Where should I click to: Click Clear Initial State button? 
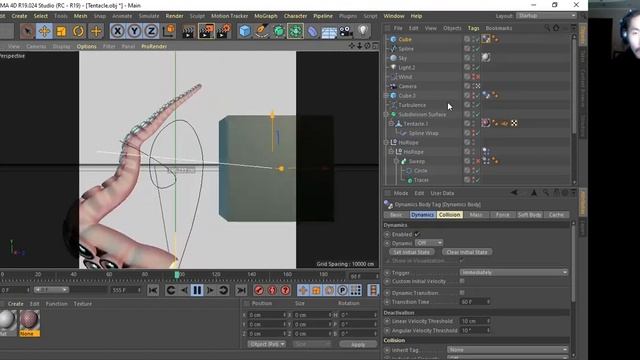pyautogui.click(x=467, y=252)
